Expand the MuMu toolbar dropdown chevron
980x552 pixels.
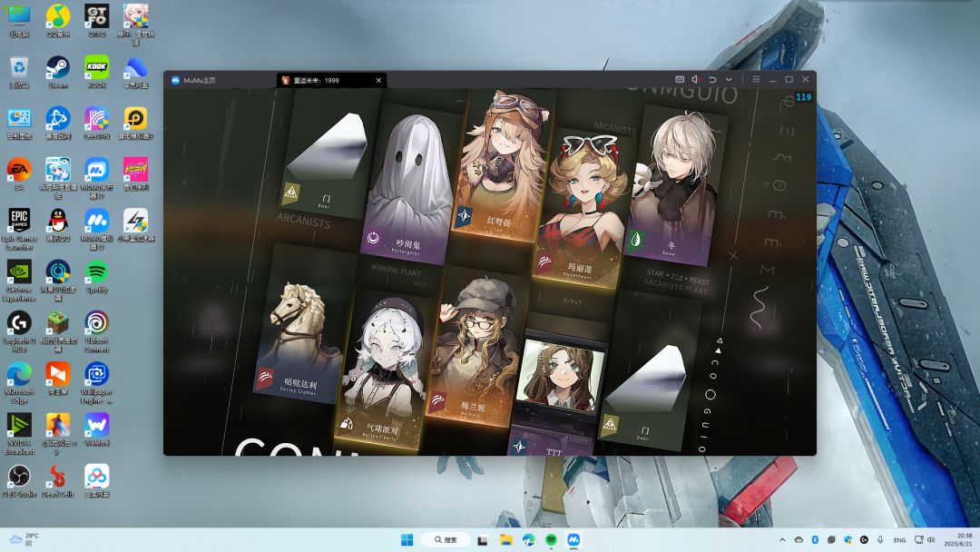pos(729,79)
